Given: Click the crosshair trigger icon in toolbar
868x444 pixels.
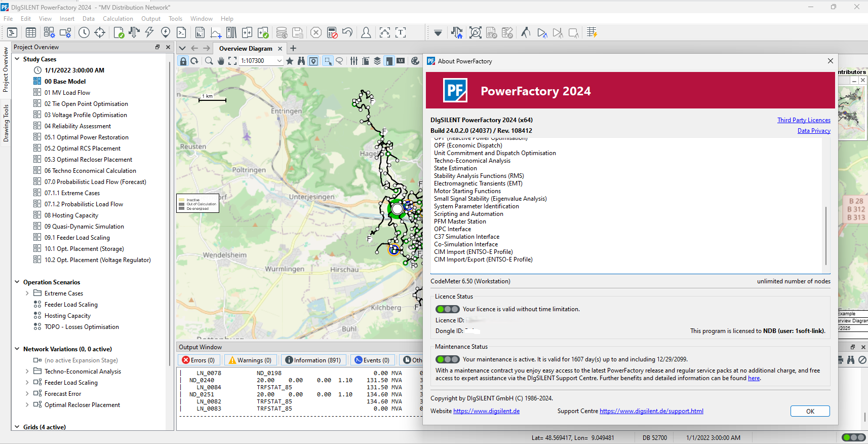Looking at the screenshot, I should pyautogui.click(x=100, y=32).
